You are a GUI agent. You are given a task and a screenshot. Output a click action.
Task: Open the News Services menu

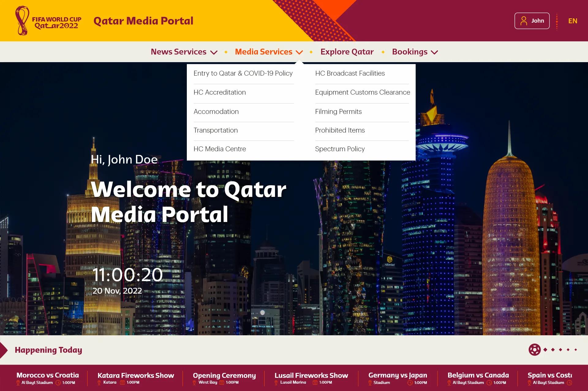(x=179, y=52)
